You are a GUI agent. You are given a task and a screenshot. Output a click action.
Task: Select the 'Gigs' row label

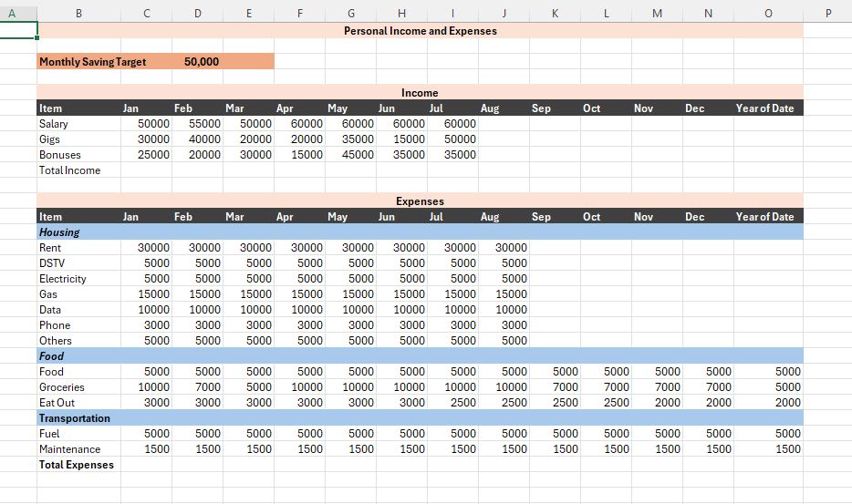[49, 139]
